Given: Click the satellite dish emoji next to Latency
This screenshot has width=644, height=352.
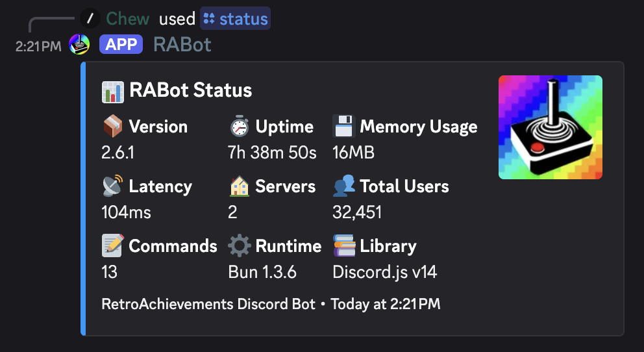Looking at the screenshot, I should click(112, 186).
